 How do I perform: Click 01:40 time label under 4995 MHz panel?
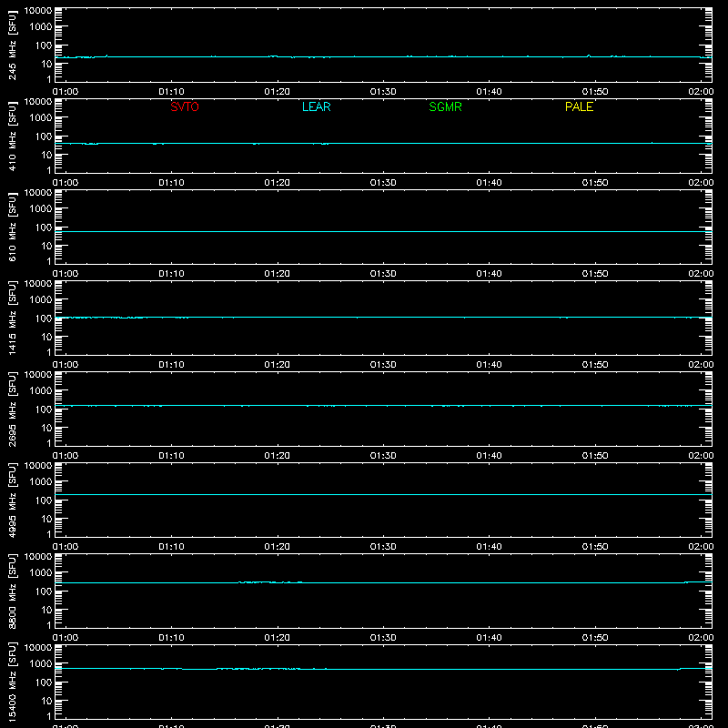tap(489, 547)
